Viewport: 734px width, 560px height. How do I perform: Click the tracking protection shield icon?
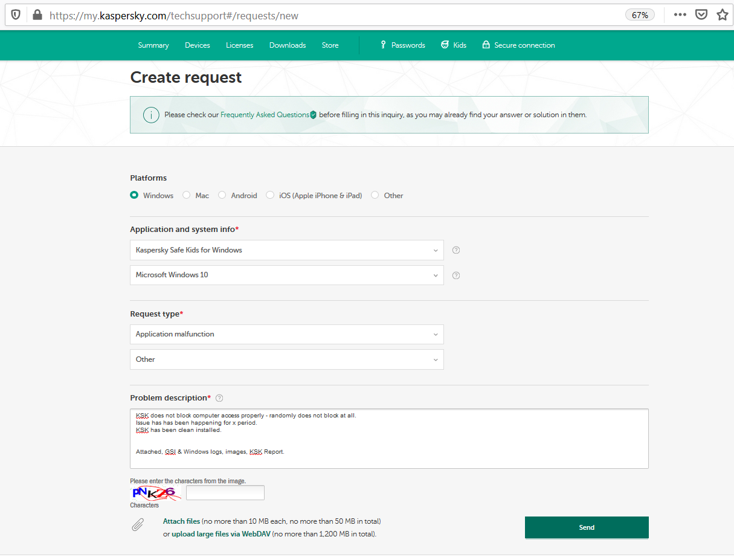point(16,15)
